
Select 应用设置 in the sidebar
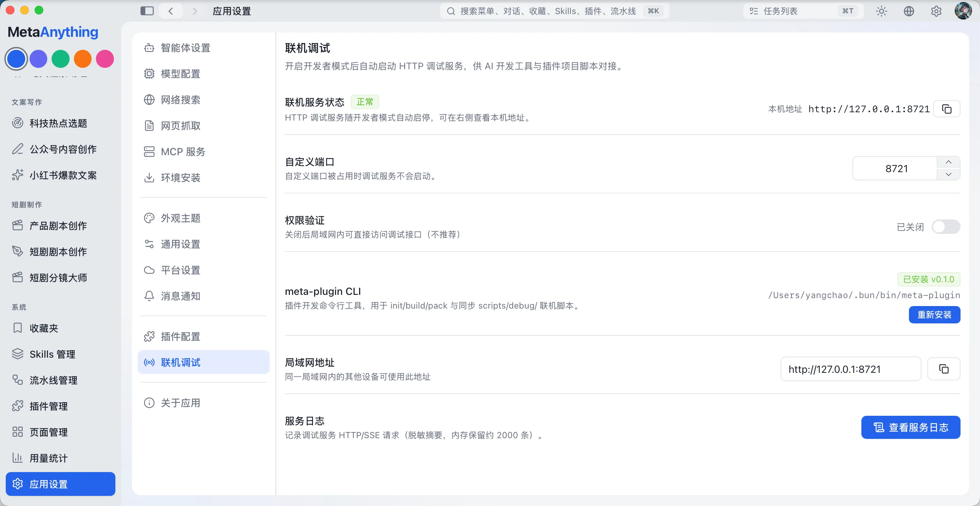point(61,484)
